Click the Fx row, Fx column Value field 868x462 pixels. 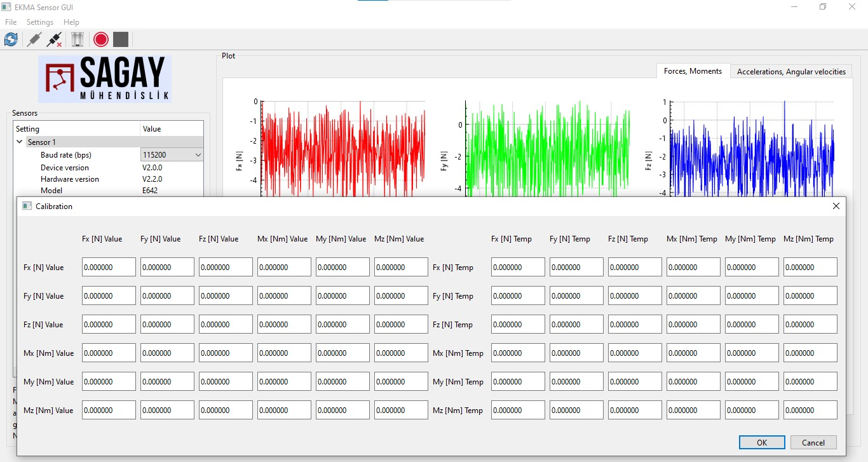pyautogui.click(x=109, y=268)
